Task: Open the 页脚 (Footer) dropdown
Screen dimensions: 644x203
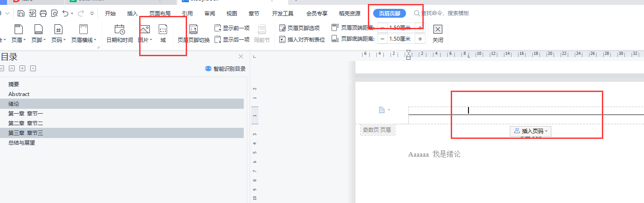Action: point(39,34)
